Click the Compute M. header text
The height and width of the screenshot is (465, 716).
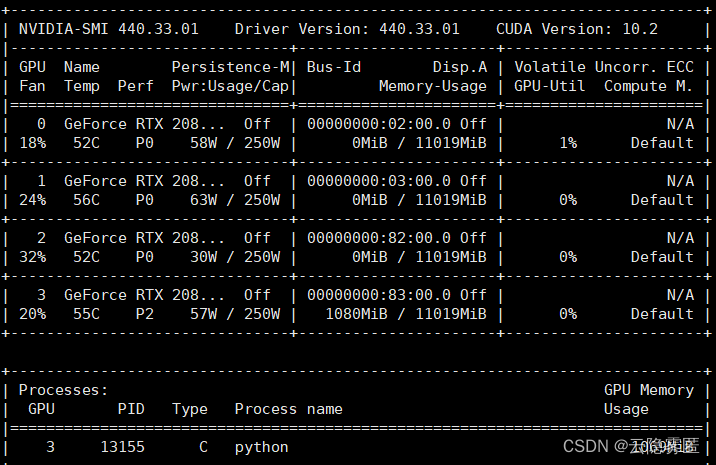648,86
